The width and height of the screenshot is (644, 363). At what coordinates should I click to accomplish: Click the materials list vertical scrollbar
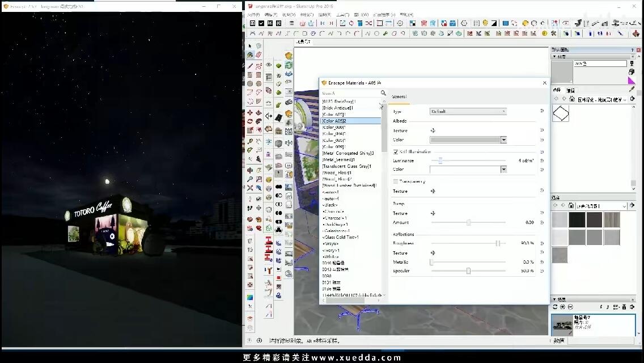pyautogui.click(x=384, y=128)
